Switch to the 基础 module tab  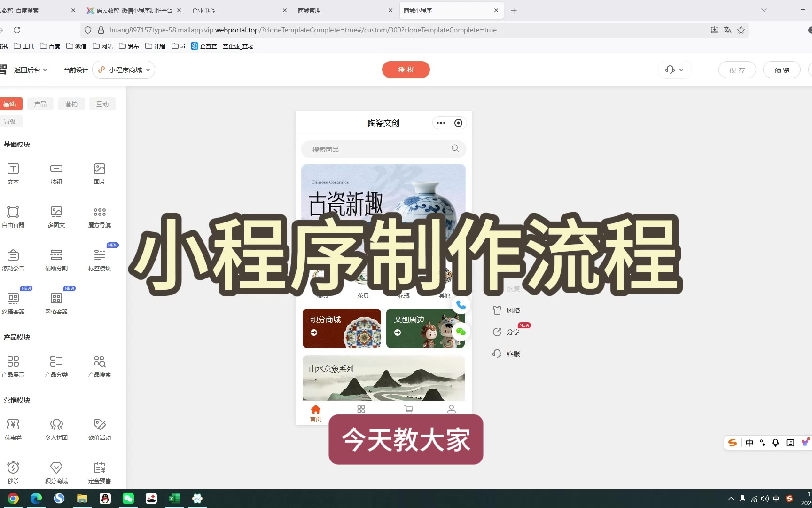pos(10,104)
